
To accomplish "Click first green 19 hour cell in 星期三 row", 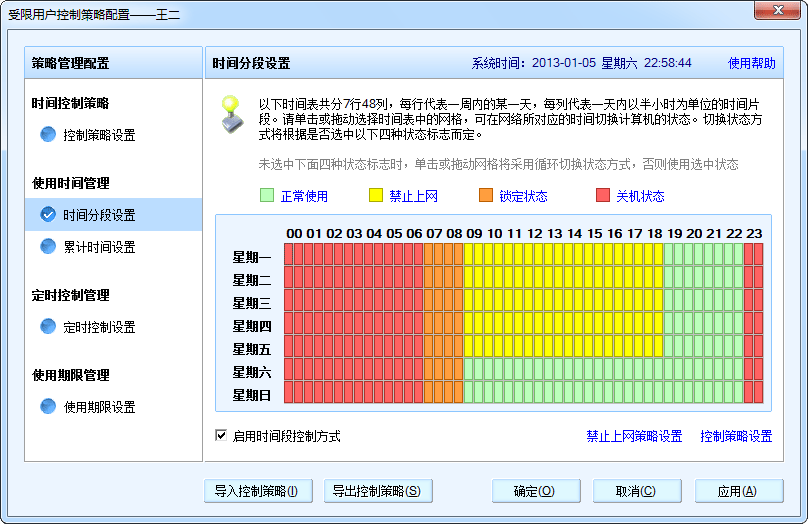I will tap(668, 300).
